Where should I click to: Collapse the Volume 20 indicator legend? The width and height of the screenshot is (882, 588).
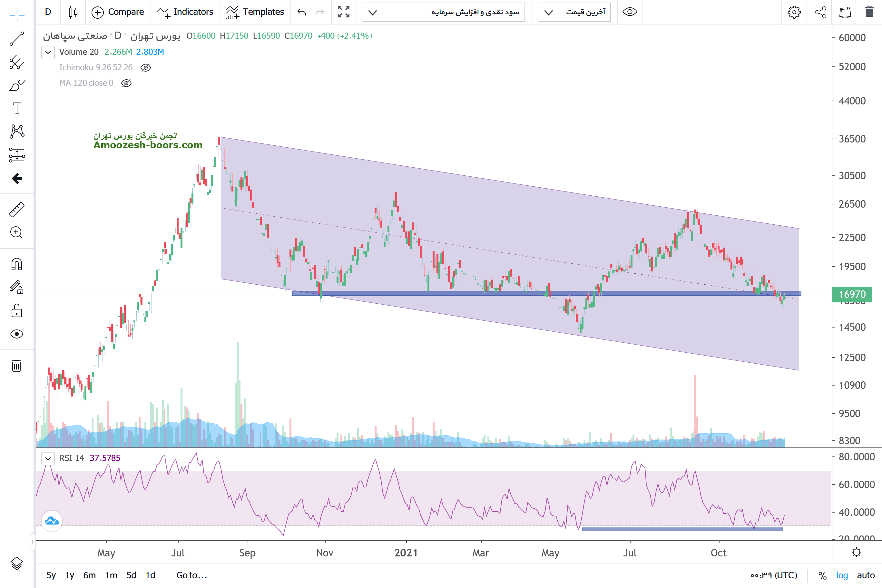[x=48, y=52]
